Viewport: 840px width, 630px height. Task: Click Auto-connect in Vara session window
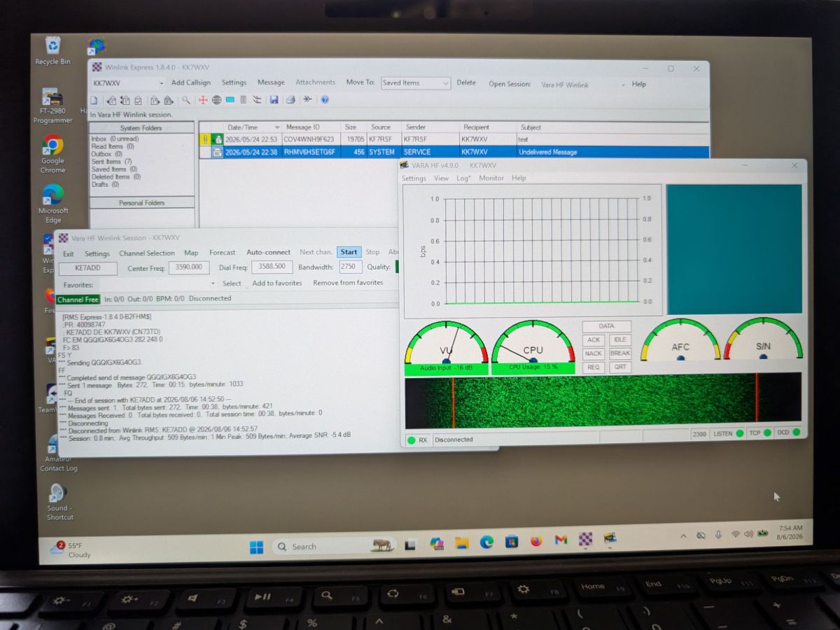click(x=268, y=253)
